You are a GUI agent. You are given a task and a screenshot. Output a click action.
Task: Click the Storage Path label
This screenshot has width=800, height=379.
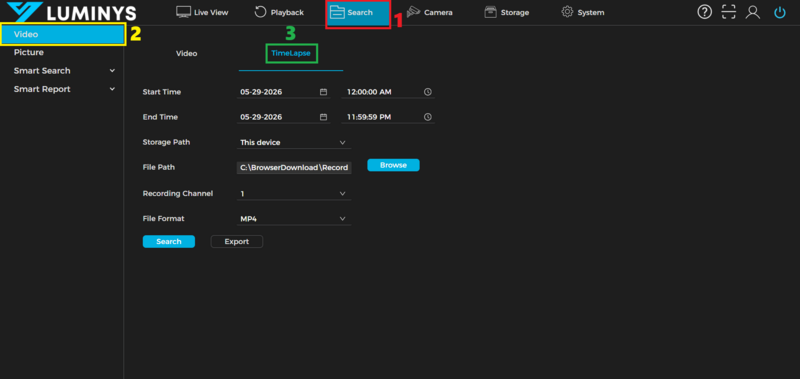coord(166,142)
